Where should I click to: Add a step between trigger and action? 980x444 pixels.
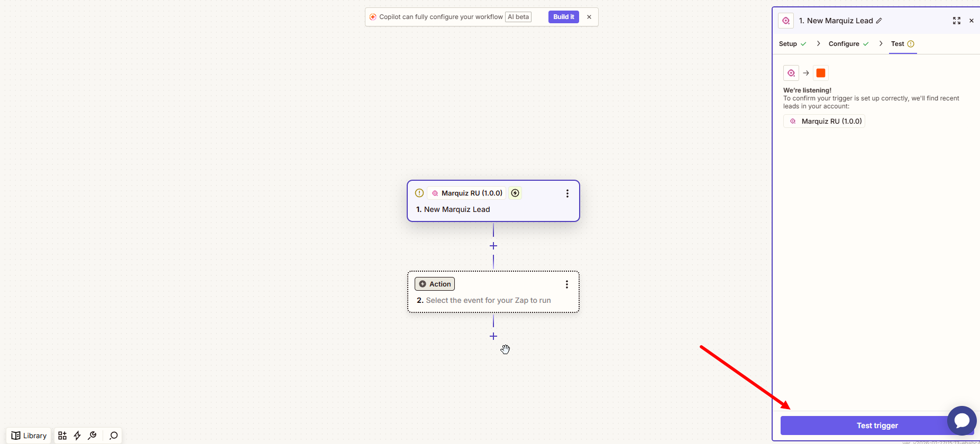pyautogui.click(x=493, y=246)
